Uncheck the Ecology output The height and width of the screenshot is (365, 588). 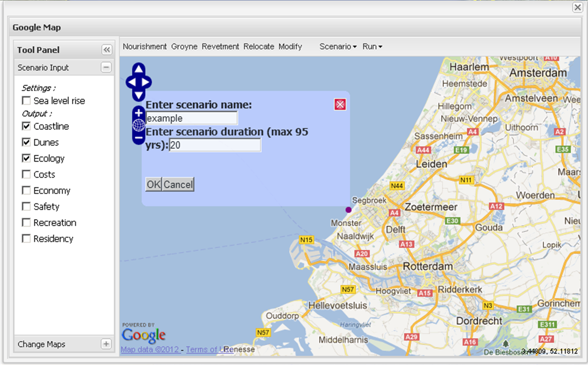(26, 158)
